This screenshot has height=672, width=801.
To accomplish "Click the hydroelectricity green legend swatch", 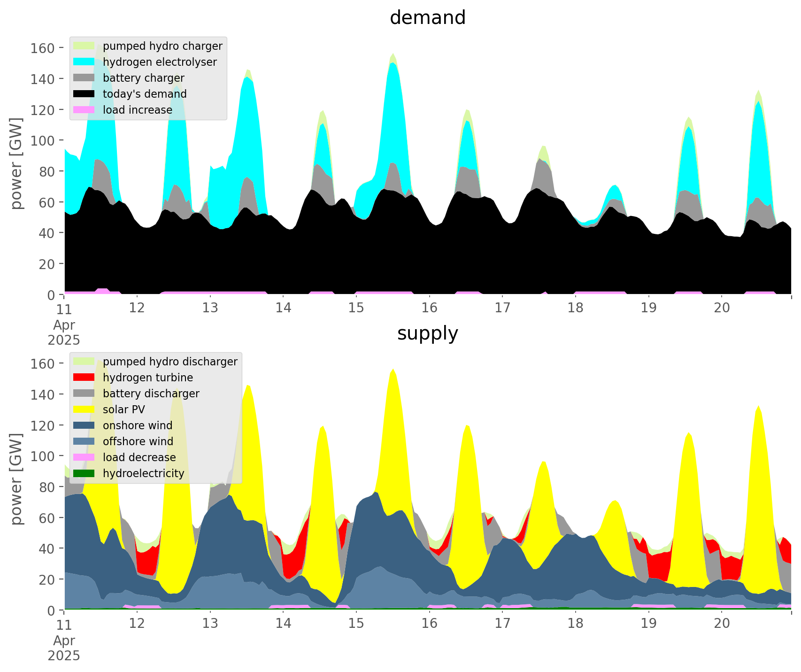I will [x=84, y=473].
